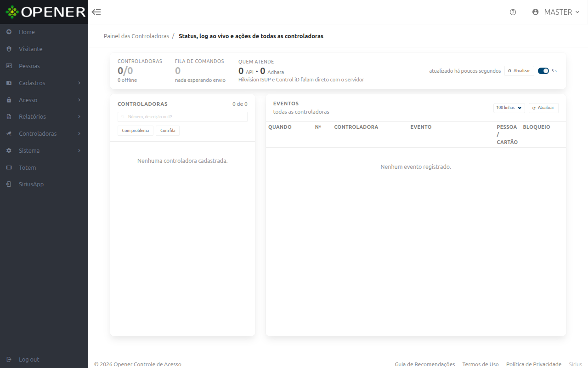Click the BLOQUEIO column header
The width and height of the screenshot is (588, 368).
pyautogui.click(x=537, y=127)
